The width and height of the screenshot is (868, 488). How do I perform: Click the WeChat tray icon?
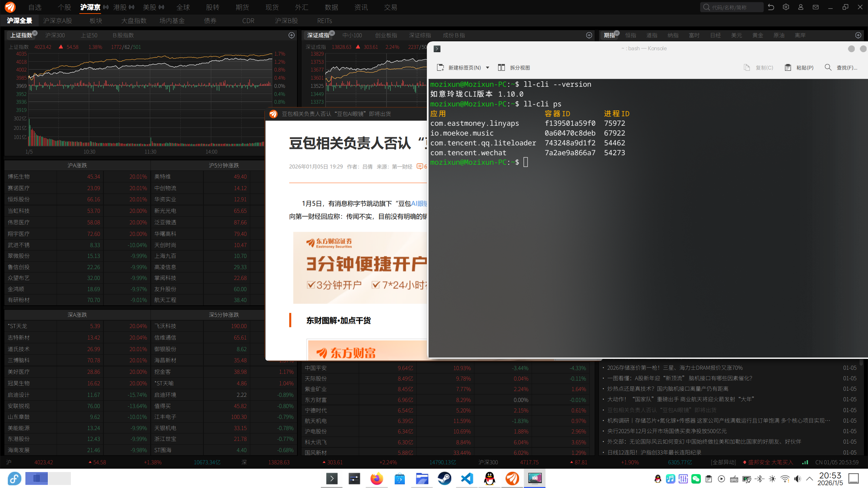coord(696,479)
